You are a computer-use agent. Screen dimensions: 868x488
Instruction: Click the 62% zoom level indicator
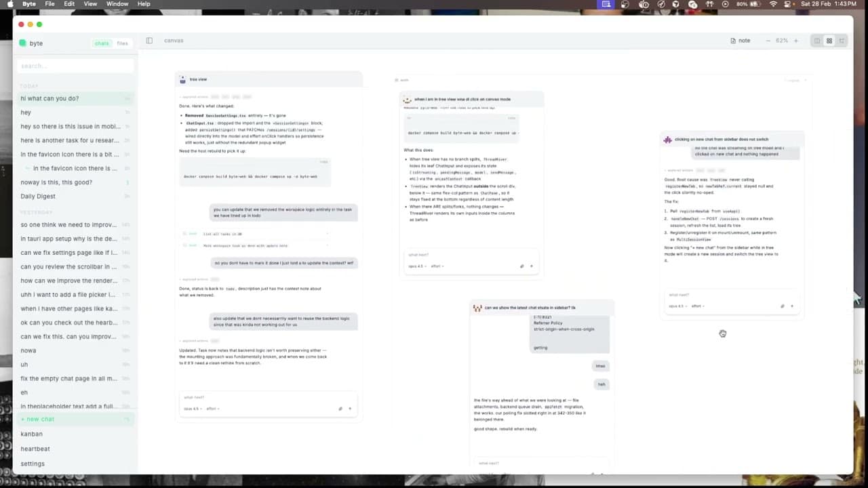[782, 41]
